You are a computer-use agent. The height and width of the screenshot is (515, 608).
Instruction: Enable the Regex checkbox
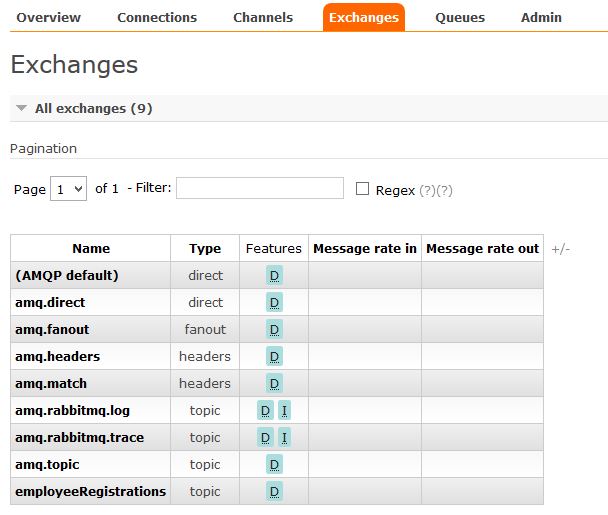[x=362, y=189]
